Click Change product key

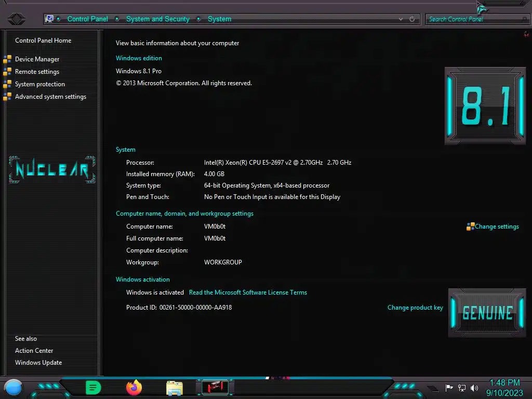415,308
